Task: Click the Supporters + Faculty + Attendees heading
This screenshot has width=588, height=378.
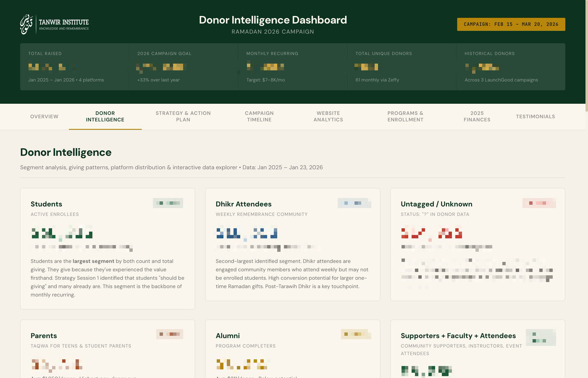Action: tap(458, 336)
